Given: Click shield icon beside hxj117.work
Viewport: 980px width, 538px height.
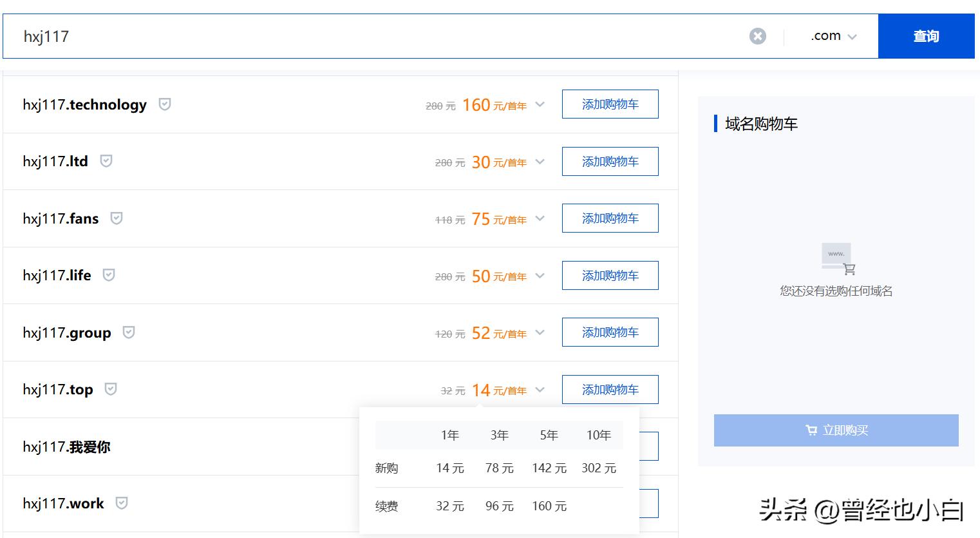Looking at the screenshot, I should coord(122,503).
